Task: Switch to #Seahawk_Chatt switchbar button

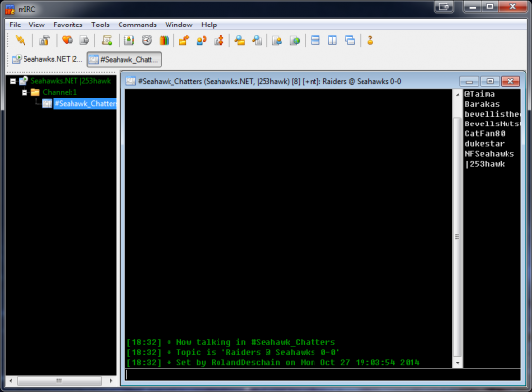Action: [x=124, y=60]
